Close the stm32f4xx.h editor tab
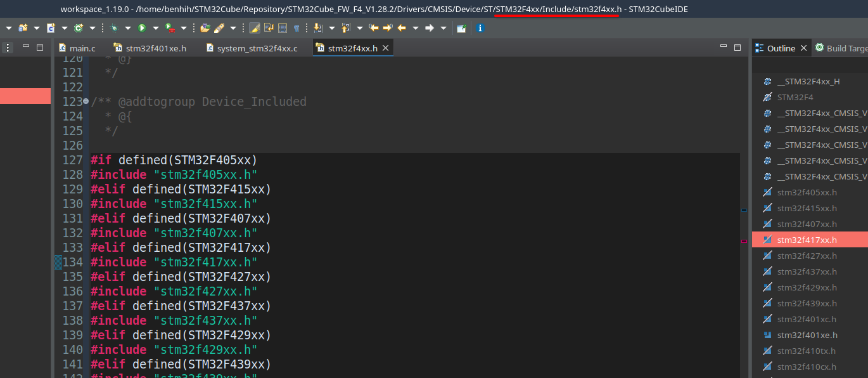The width and height of the screenshot is (868, 378). [386, 48]
